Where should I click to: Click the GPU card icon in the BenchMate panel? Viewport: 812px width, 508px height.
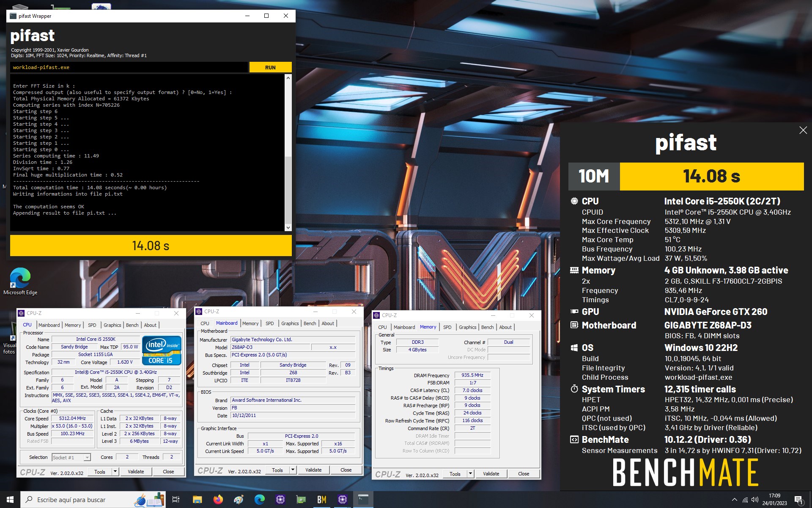coord(574,312)
